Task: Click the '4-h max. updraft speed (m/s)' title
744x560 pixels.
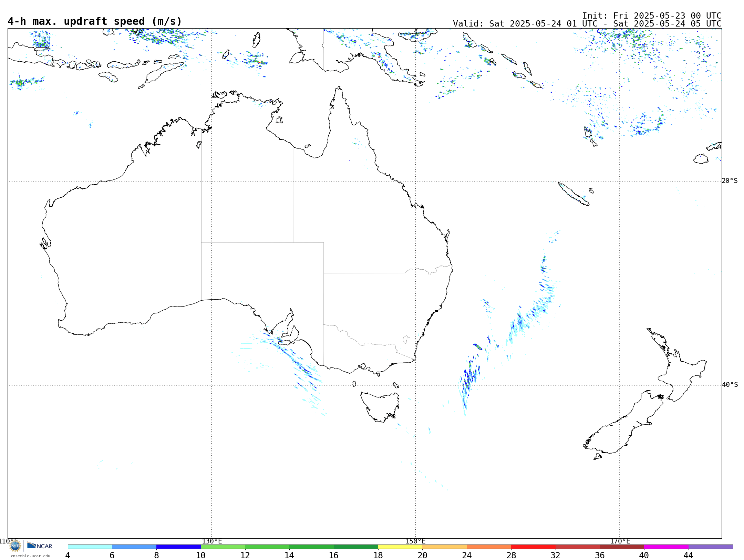Action: coord(95,21)
